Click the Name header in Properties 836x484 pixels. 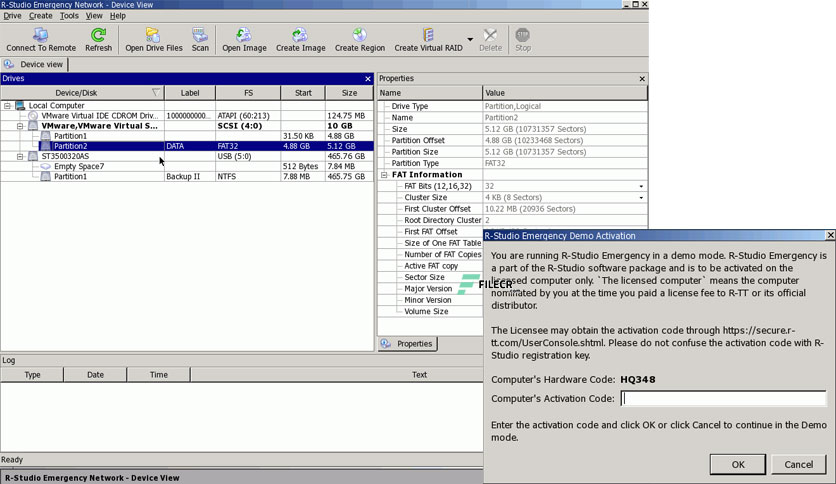pos(430,93)
